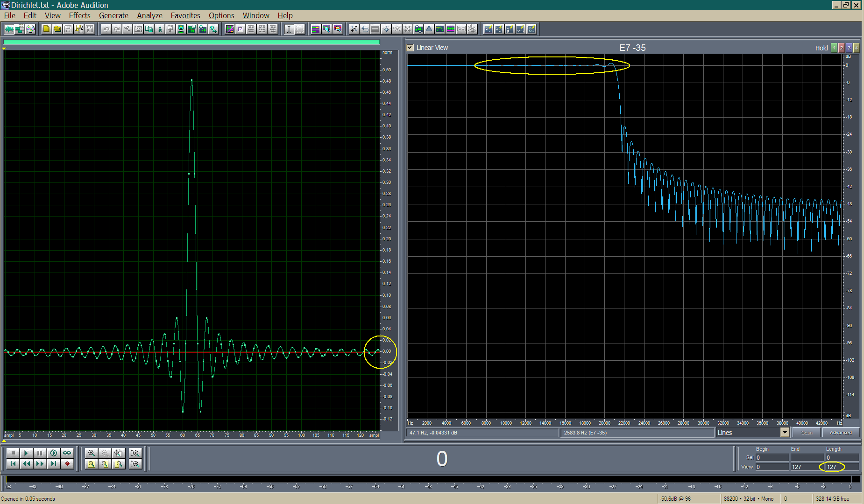Create a new file with yellow page icon
The width and height of the screenshot is (864, 504).
[46, 29]
